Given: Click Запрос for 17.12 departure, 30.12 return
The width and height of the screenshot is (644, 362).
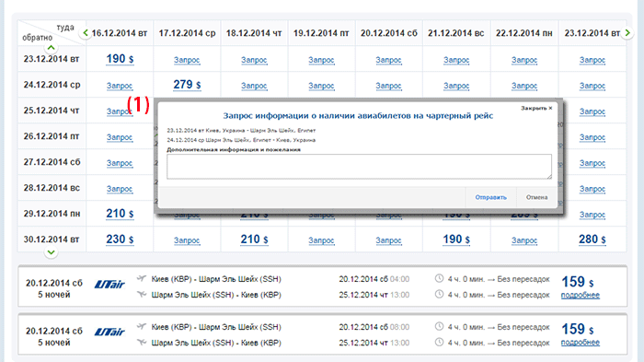Looking at the screenshot, I should 187,240.
